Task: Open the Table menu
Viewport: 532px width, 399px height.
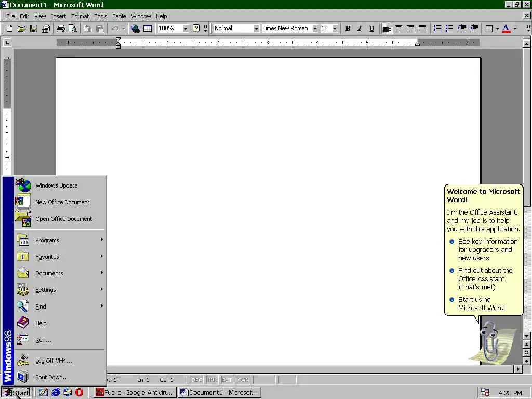Action: [x=119, y=16]
